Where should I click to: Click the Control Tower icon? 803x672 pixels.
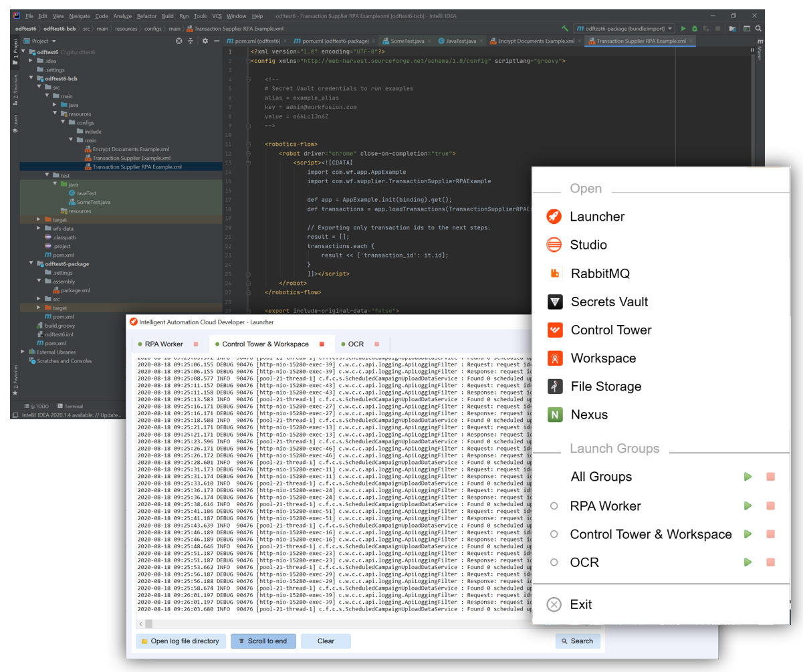554,330
